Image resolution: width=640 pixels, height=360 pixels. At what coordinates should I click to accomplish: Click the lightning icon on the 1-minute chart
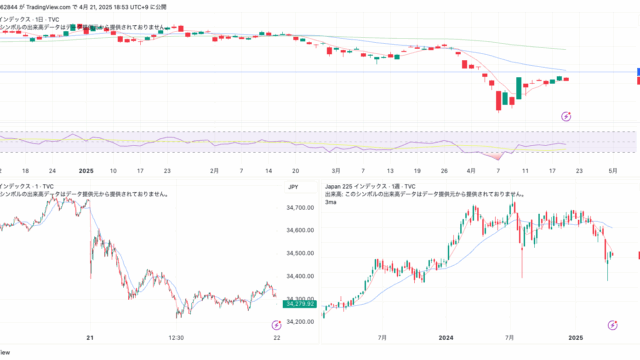tap(276, 325)
